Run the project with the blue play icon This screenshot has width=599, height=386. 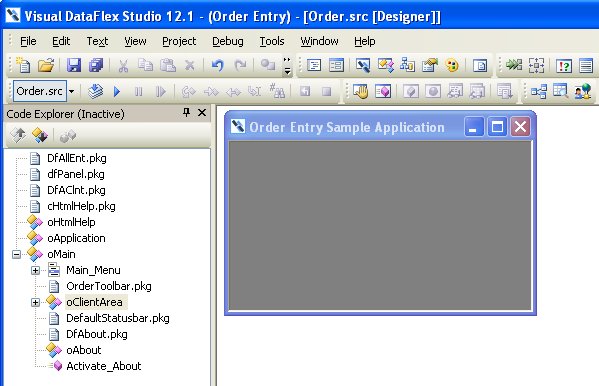point(117,91)
